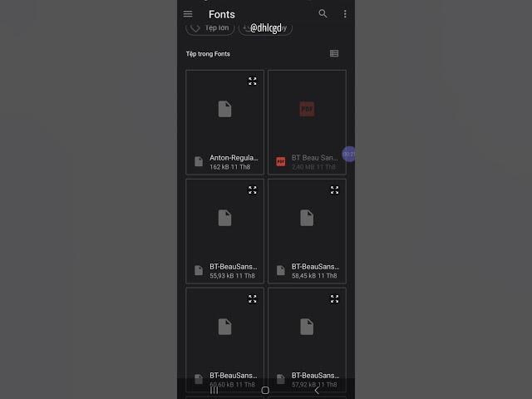Tap the search magnifier icon
This screenshot has height=399, width=532.
pyautogui.click(x=323, y=14)
